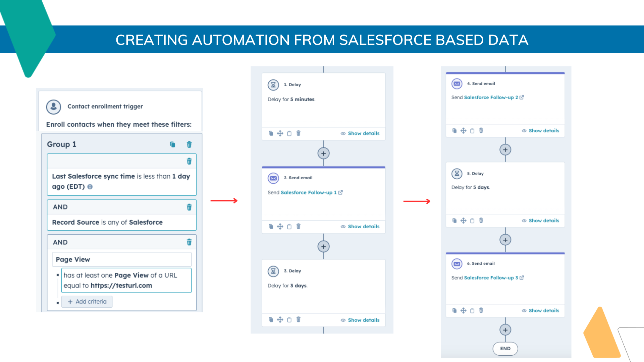Screen dimensions: 644x362
Task: Click Add criteria button
Action: pos(87,302)
